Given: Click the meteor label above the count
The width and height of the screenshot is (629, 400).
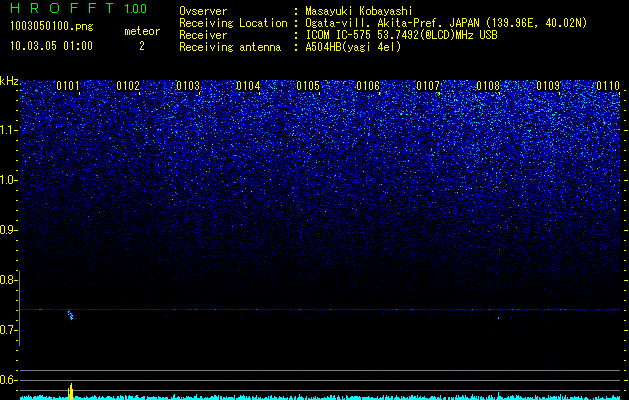Looking at the screenshot, I should click(x=142, y=31).
